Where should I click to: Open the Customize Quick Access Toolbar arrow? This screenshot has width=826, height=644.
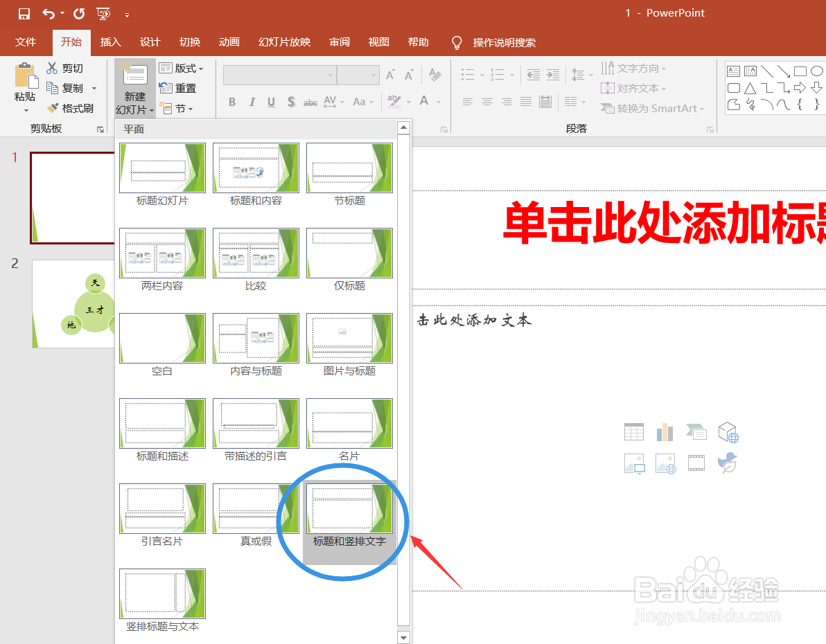point(127,15)
